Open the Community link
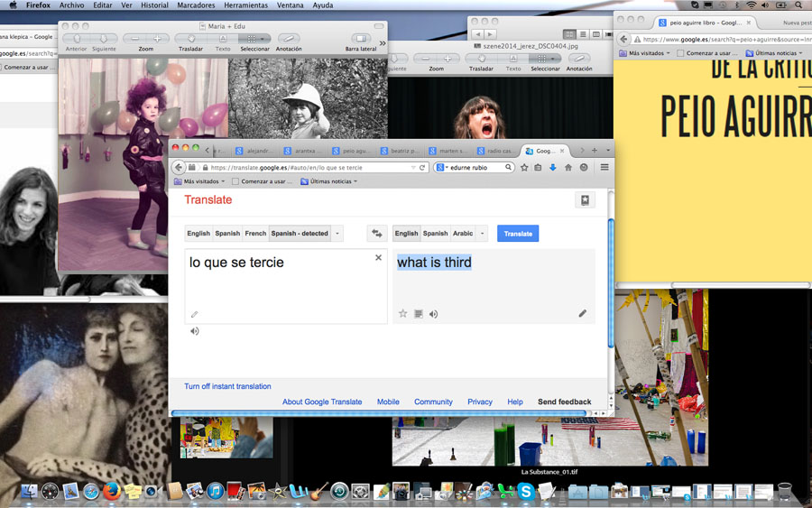The image size is (812, 508). [433, 402]
